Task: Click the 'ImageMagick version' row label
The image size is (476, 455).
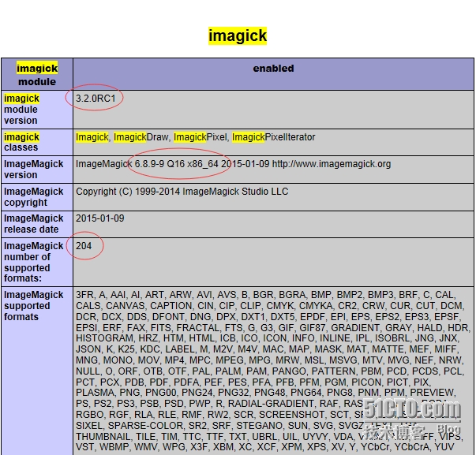Action: (33, 170)
